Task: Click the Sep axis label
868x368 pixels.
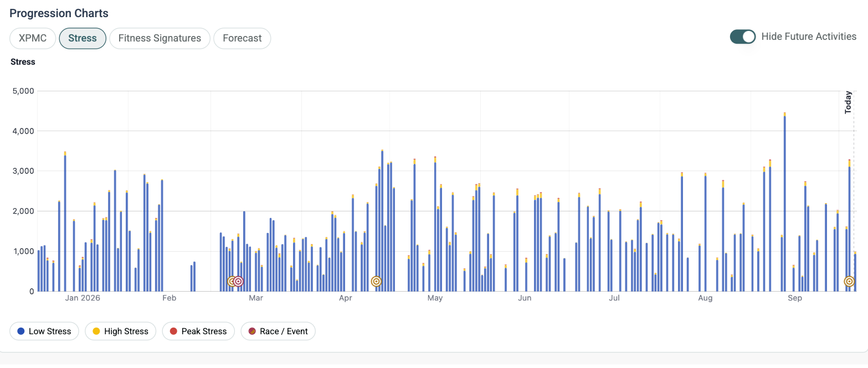Action: [795, 298]
